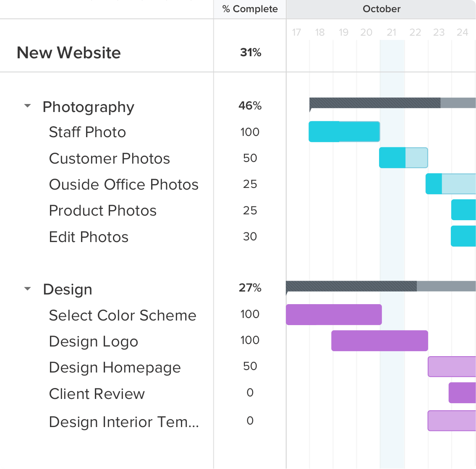Screen dimensions: 476x469
Task: Click the Staff Photo cyan Gantt bar
Action: coord(344,132)
